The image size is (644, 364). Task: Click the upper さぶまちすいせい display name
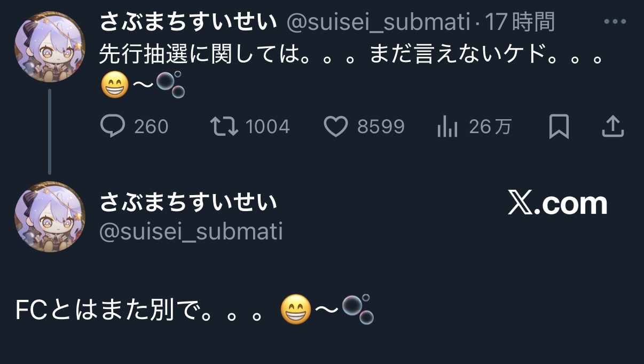click(x=189, y=22)
